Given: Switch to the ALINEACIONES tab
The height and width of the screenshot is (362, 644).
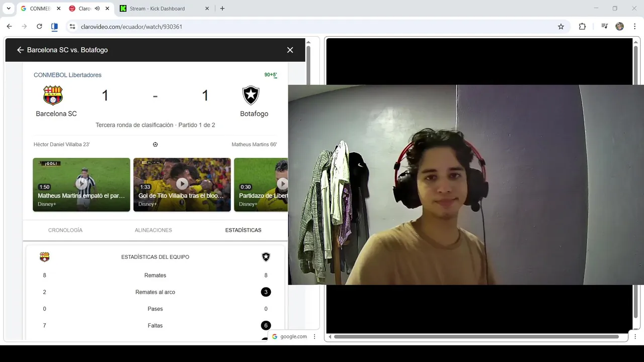Looking at the screenshot, I should click(153, 230).
